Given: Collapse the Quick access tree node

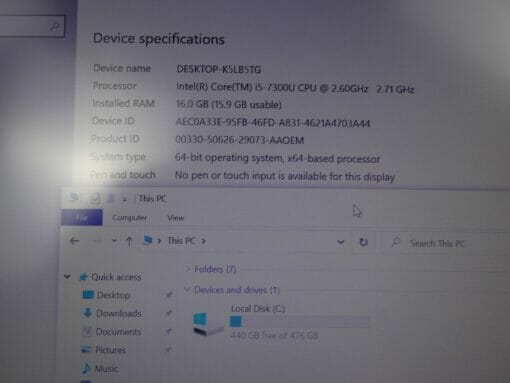Looking at the screenshot, I should (67, 276).
